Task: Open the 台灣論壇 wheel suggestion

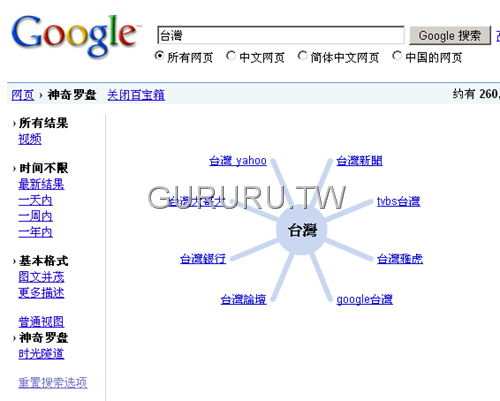Action: click(244, 299)
